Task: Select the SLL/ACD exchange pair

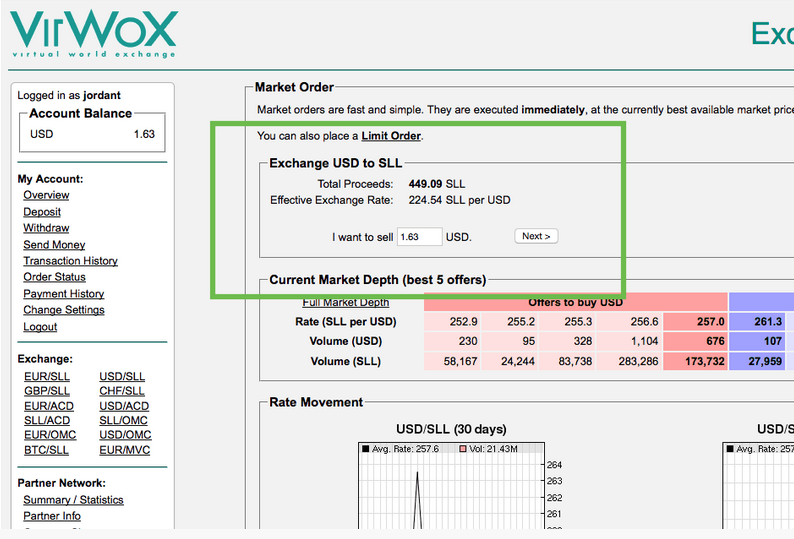Action: click(47, 420)
